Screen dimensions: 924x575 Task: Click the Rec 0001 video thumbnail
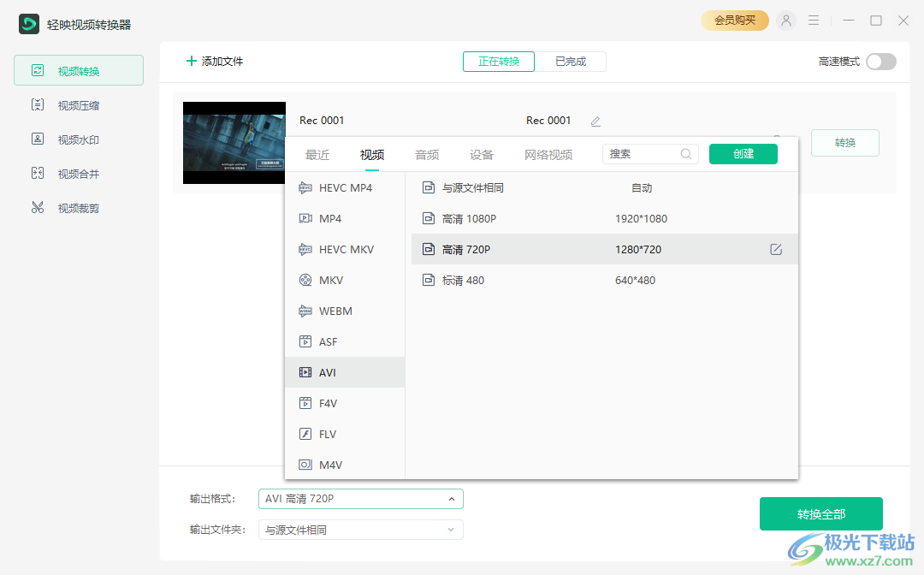coord(234,143)
